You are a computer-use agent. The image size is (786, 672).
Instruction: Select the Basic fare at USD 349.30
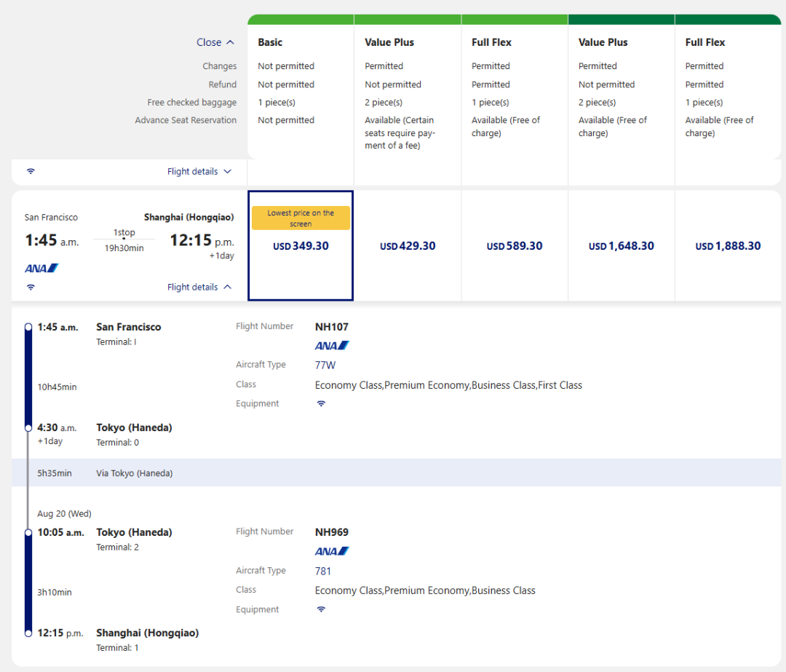301,246
